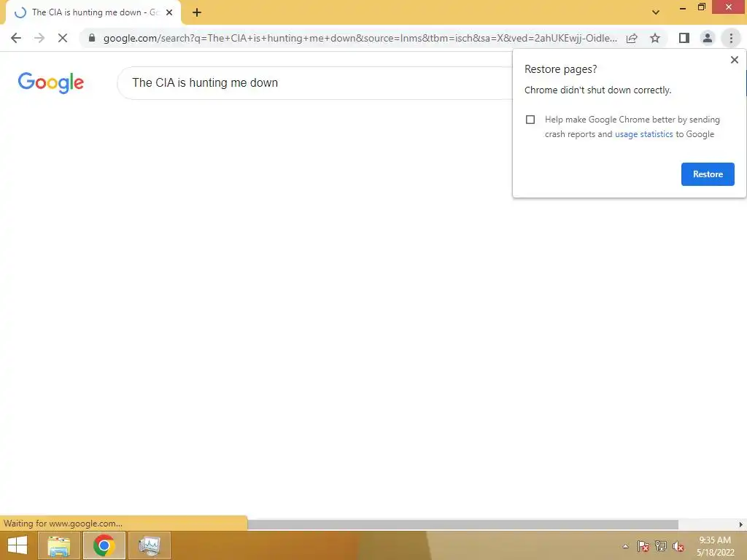Image resolution: width=747 pixels, height=560 pixels.
Task: Show hidden system tray icons
Action: click(x=625, y=546)
